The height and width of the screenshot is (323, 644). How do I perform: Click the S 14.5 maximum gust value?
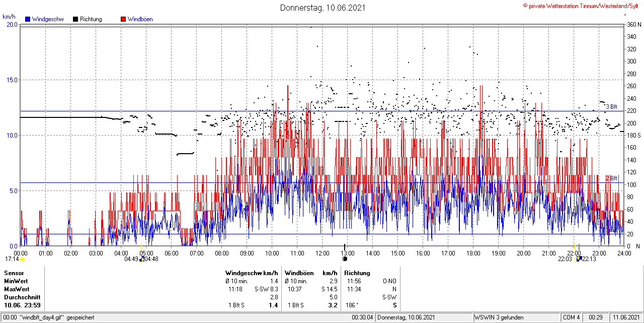329,289
